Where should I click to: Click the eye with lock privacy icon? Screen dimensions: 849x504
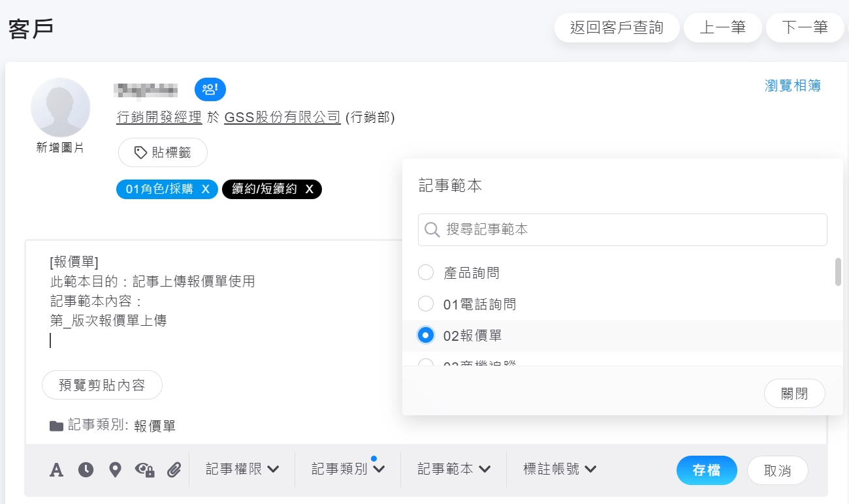144,470
